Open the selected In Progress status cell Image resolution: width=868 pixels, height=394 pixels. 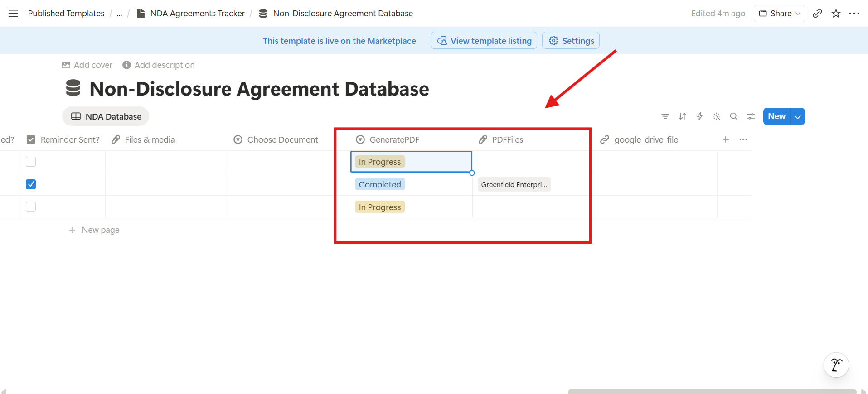click(x=411, y=162)
